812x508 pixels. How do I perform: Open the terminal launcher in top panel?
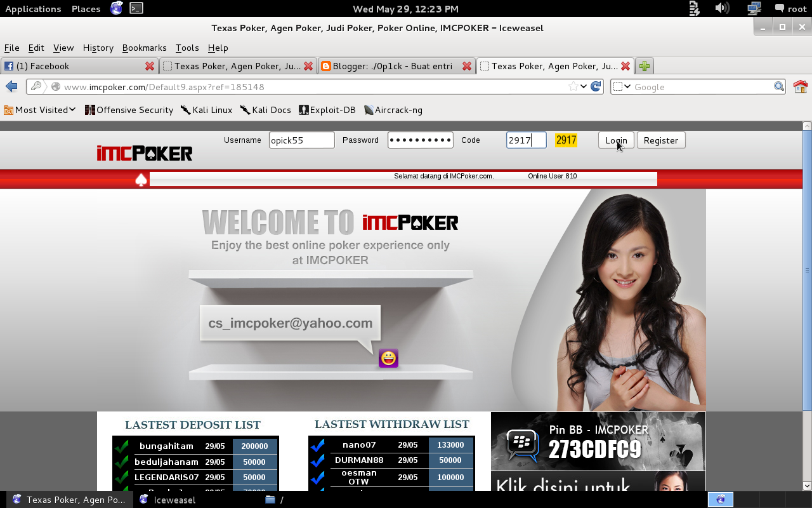[x=136, y=8]
